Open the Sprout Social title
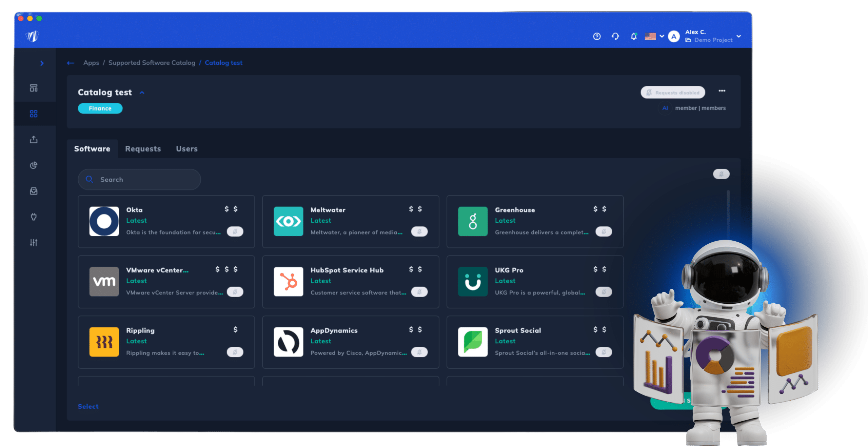The height and width of the screenshot is (446, 868). [x=518, y=330]
